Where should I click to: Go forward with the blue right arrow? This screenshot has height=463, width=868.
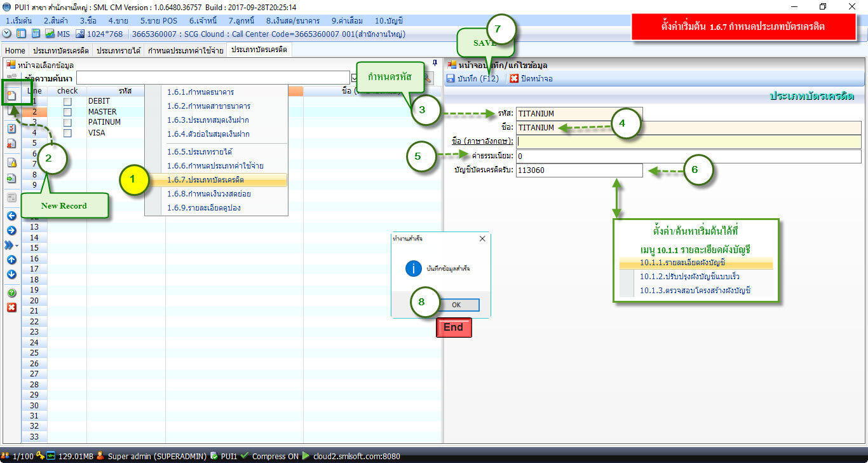click(x=11, y=230)
